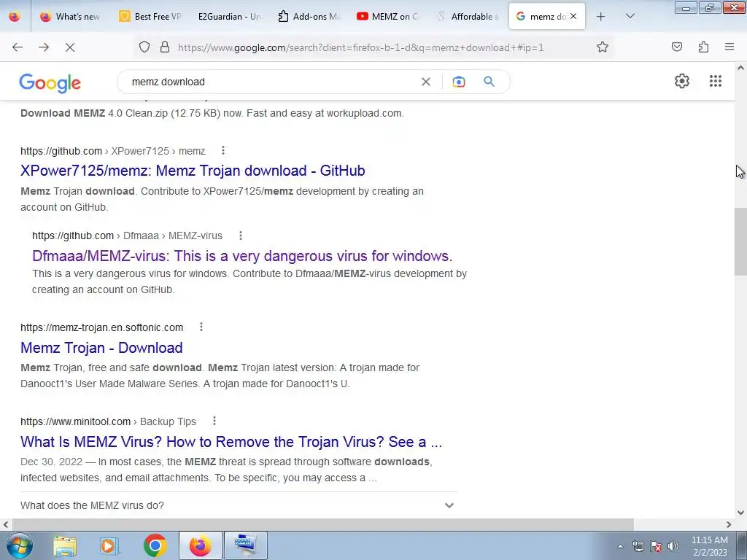747x560 pixels.
Task: Click scrollbar down arrow
Action: 740,513
